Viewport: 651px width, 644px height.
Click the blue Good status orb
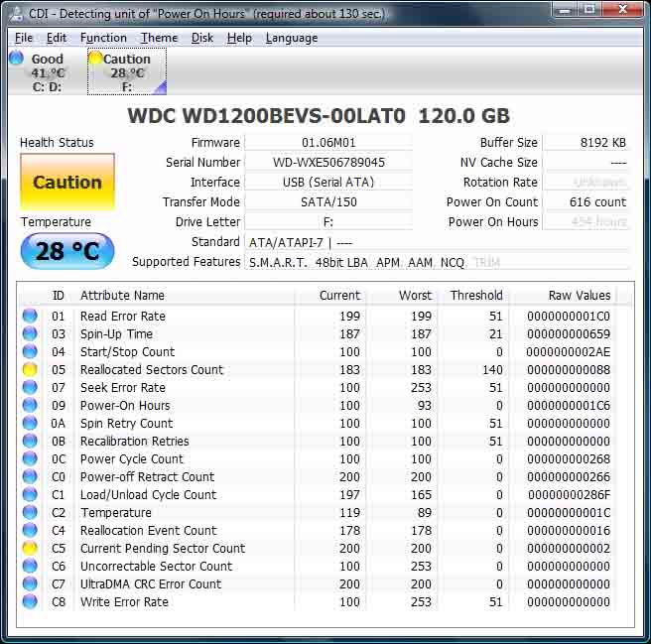tap(16, 58)
